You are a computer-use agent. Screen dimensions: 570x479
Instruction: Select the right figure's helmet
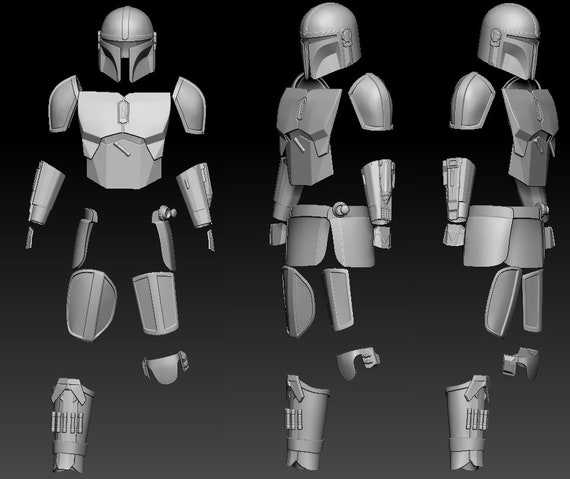pos(509,41)
